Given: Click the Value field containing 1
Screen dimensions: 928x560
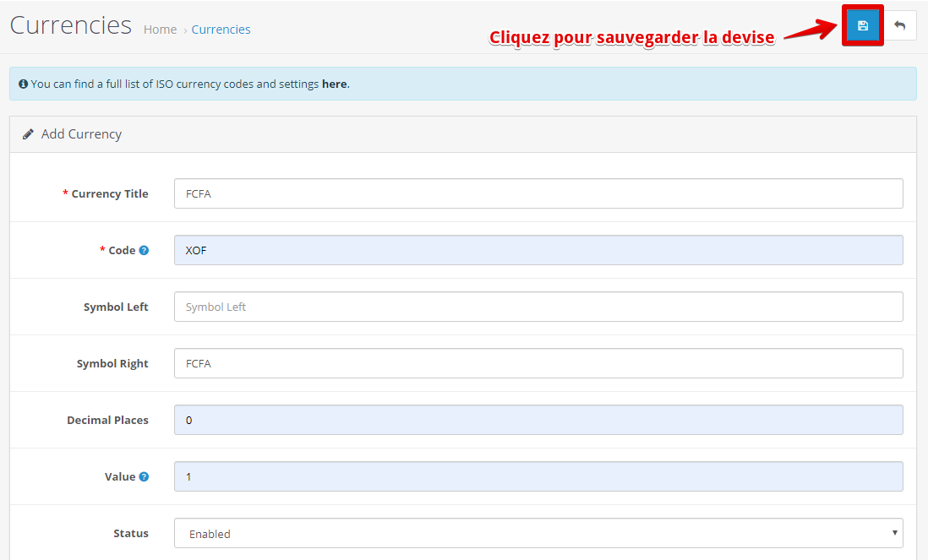Looking at the screenshot, I should pos(538,476).
